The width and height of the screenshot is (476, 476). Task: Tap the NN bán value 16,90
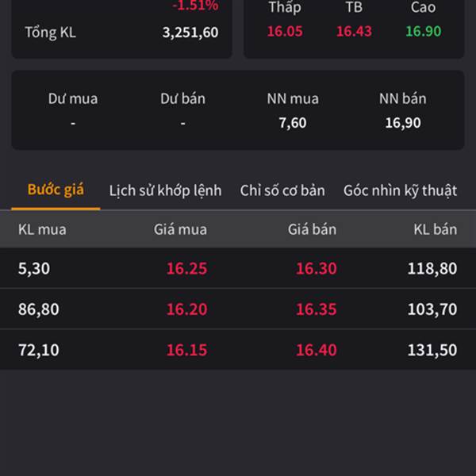[403, 123]
